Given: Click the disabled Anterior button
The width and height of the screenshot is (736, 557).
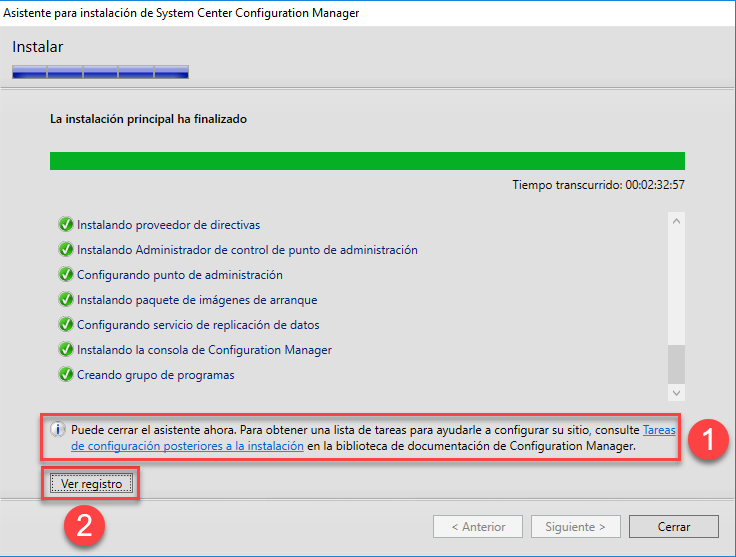Looking at the screenshot, I should [x=478, y=526].
